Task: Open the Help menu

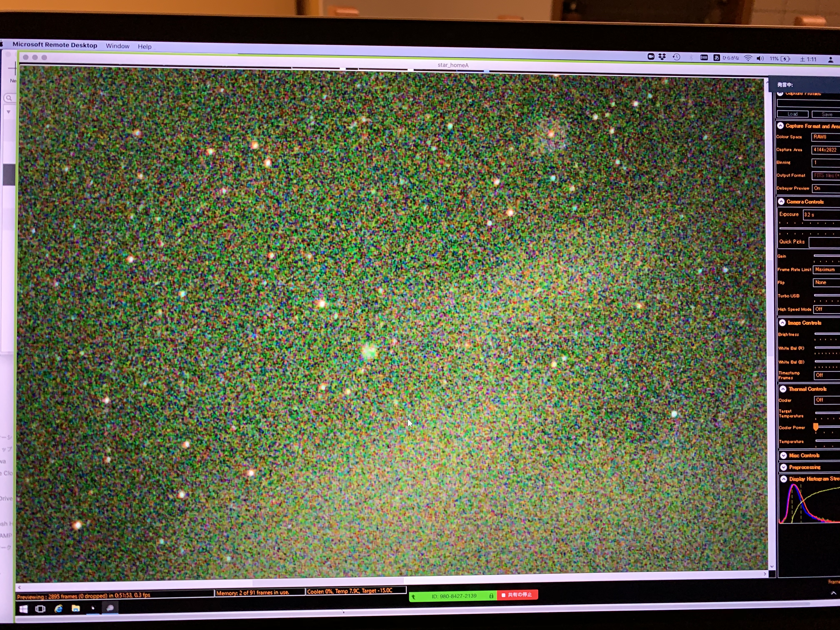Action: pos(144,46)
